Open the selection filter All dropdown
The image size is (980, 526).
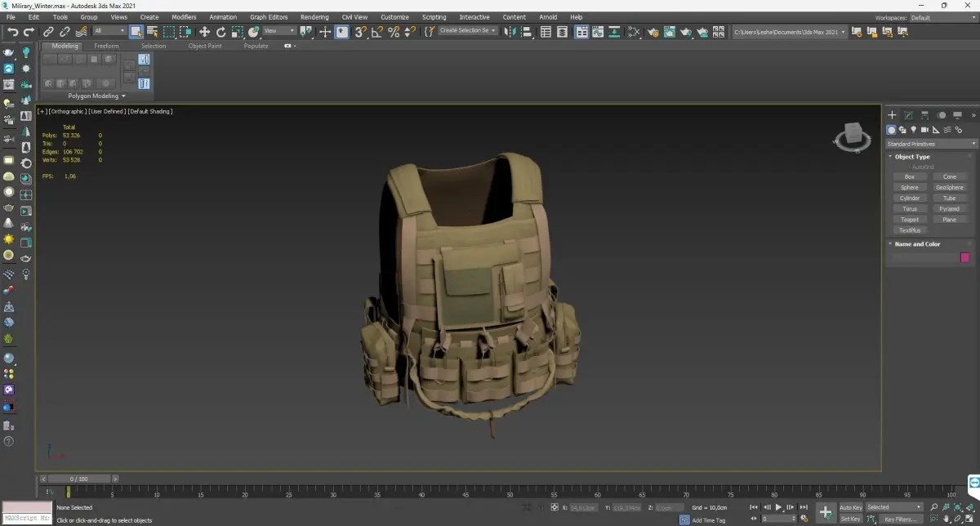pyautogui.click(x=109, y=31)
